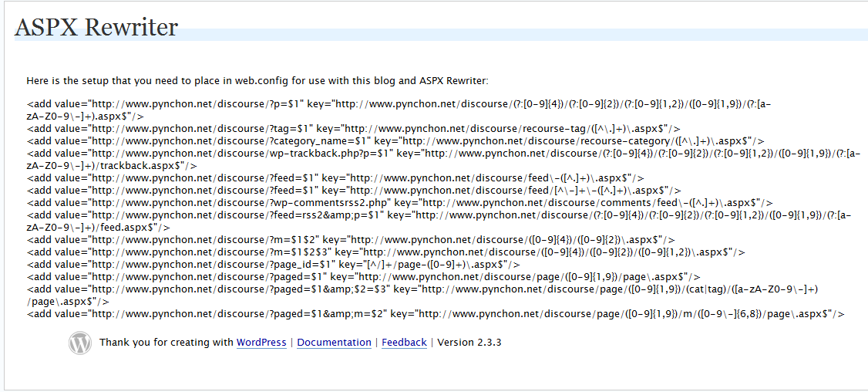Screen dimensions: 868x392
Task: Click the wrapped line ending feed.aspx$
Action: click(x=98, y=228)
